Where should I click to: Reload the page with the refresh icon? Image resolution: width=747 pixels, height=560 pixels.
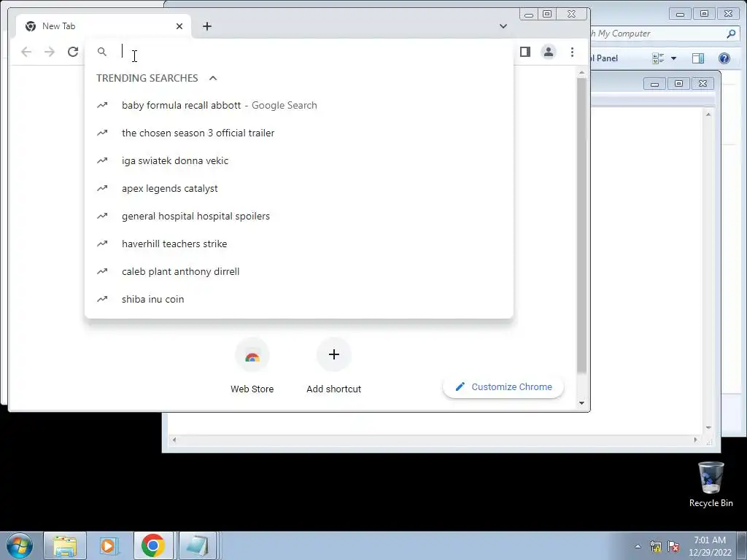(73, 52)
